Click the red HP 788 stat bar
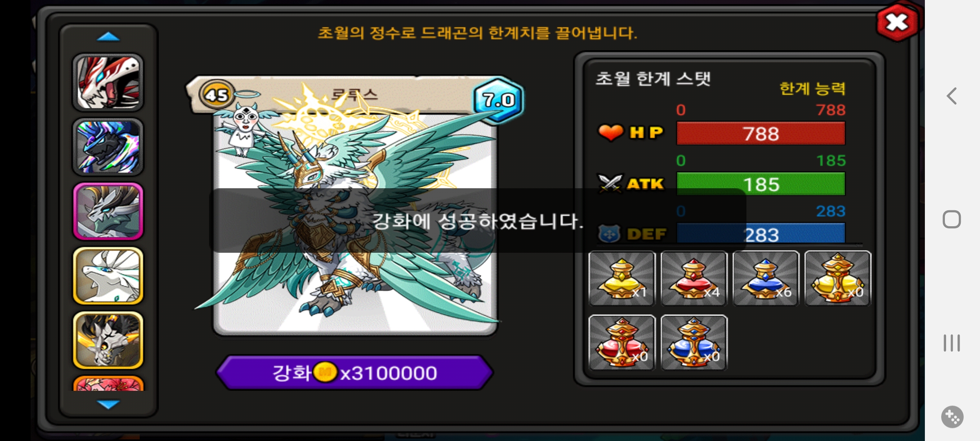980x441 pixels. pos(761,134)
